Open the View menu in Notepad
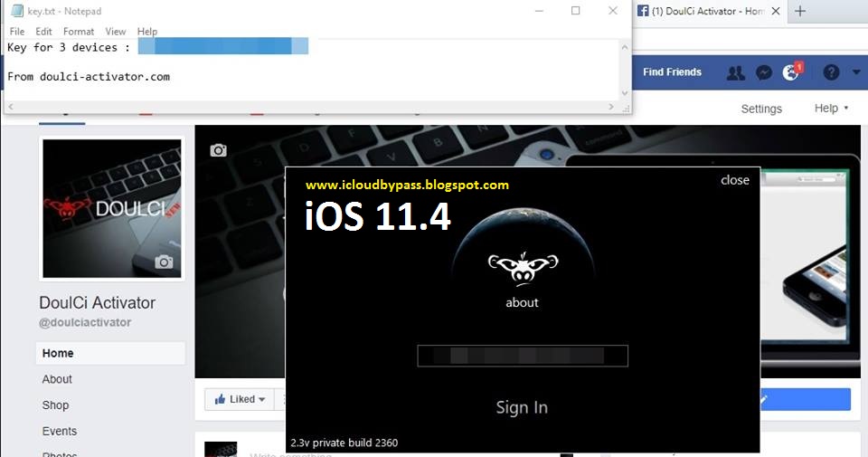Screen dimensions: 868x457 pos(116,32)
